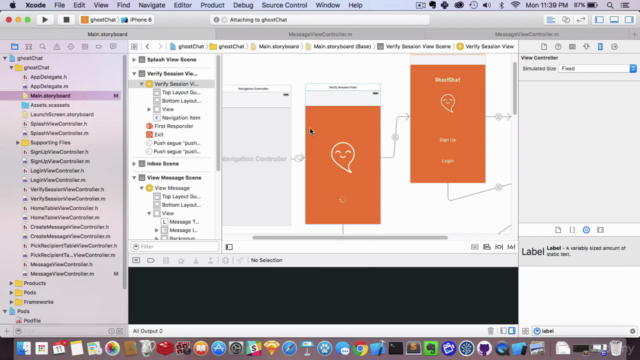The image size is (640, 360).
Task: Click the object library search field
Action: tap(585, 331)
